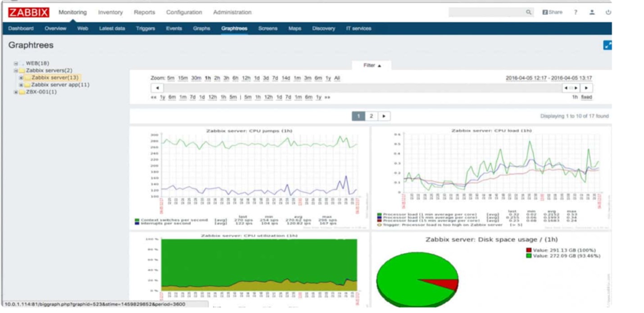Set zoom to 30m

(196, 78)
